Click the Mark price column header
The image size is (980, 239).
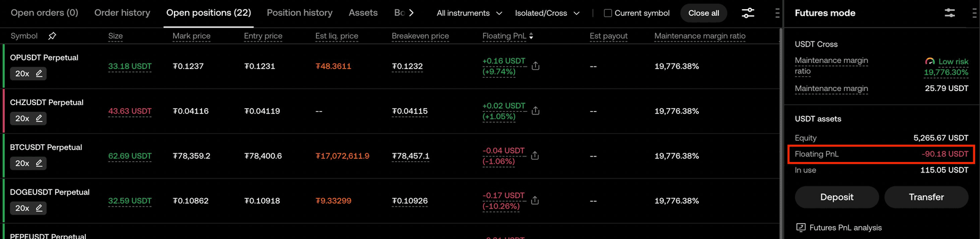point(191,36)
